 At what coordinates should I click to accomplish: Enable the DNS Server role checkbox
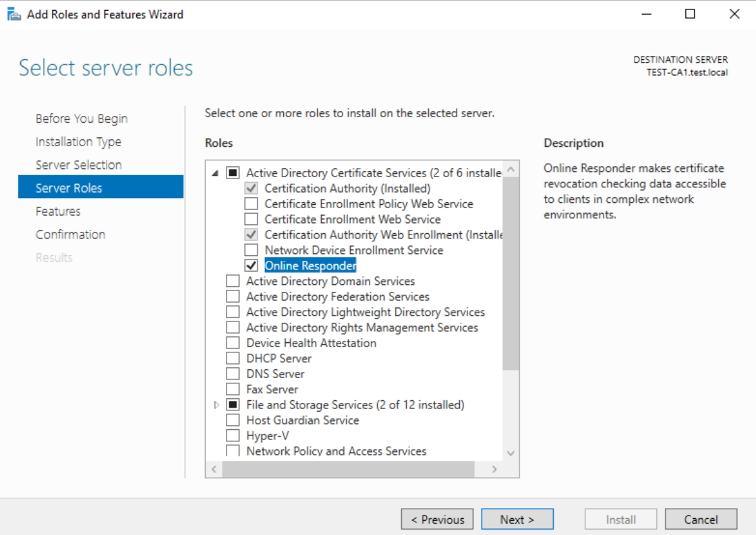tap(233, 373)
